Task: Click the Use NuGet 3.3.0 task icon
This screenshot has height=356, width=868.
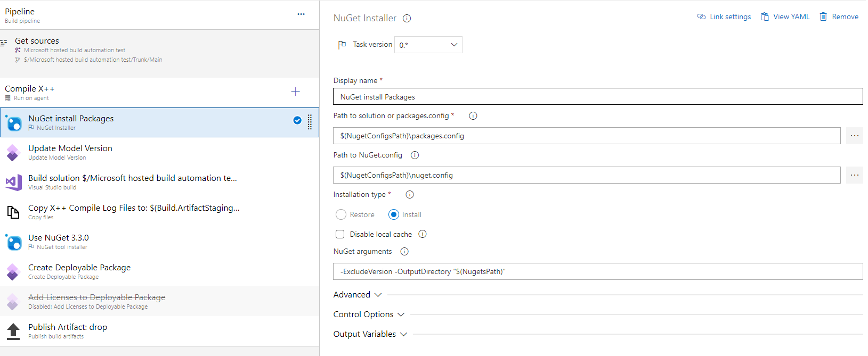Action: (14, 242)
